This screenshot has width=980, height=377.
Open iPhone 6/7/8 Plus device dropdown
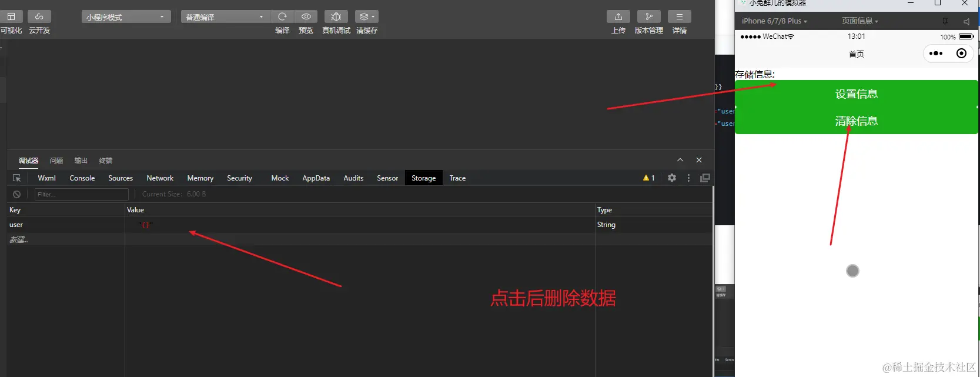pos(774,21)
